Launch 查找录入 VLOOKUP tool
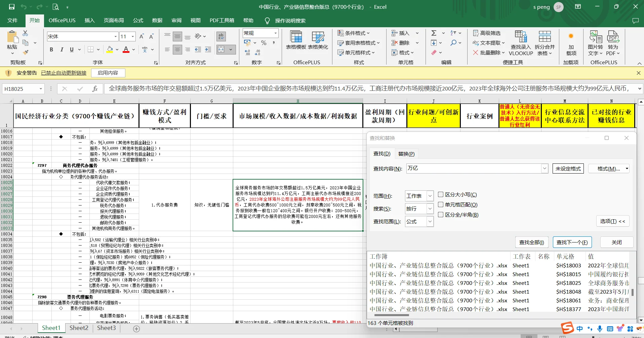This screenshot has width=644, height=338. click(x=521, y=43)
